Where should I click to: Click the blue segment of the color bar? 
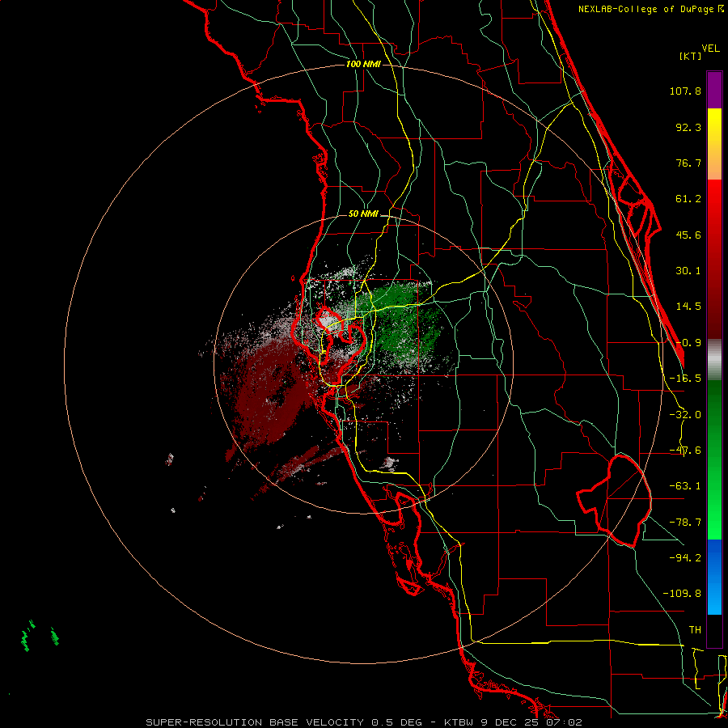click(x=714, y=577)
